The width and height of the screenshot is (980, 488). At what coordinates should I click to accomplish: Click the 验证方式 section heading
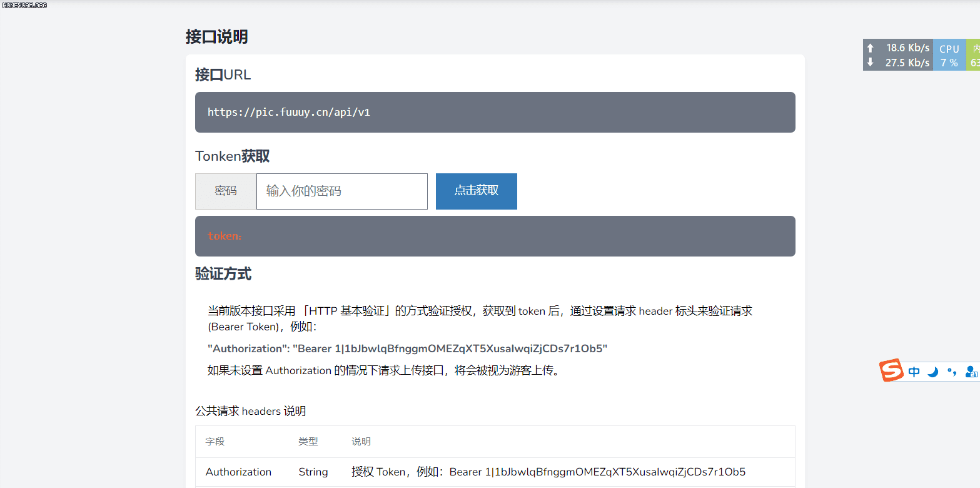(x=223, y=273)
